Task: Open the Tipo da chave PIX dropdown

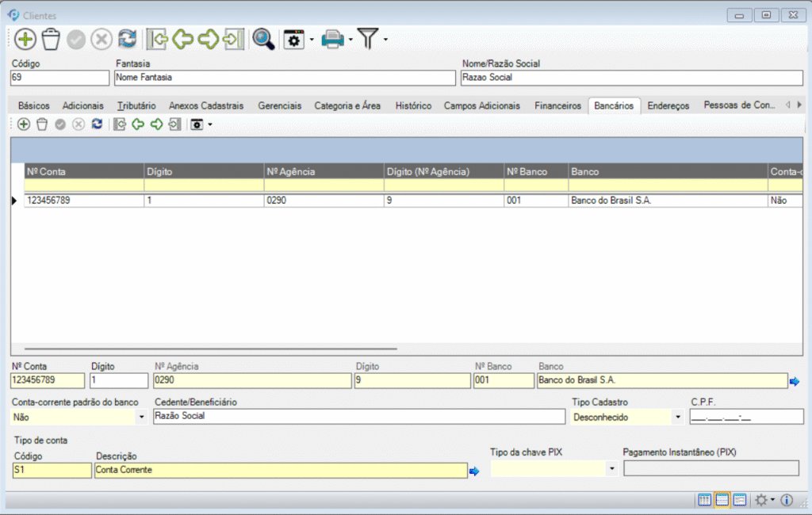Action: pyautogui.click(x=611, y=469)
